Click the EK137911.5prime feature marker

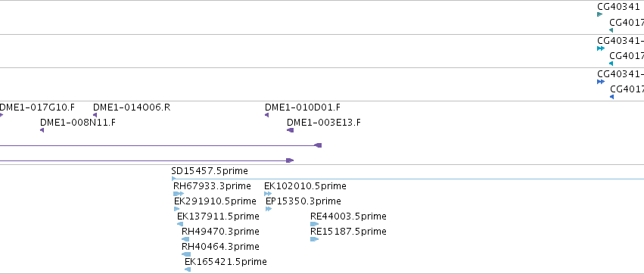pos(180,224)
